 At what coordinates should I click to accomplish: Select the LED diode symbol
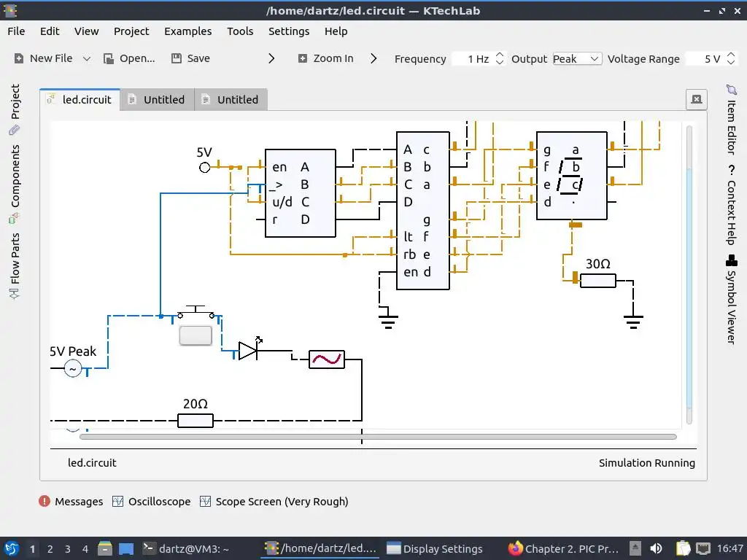(x=249, y=351)
